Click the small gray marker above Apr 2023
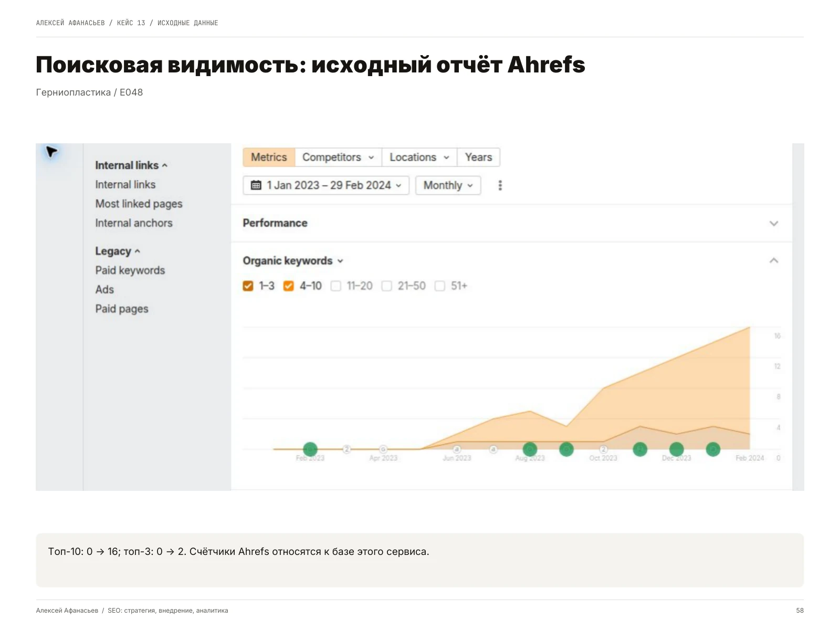The height and width of the screenshot is (630, 840). pyautogui.click(x=383, y=449)
